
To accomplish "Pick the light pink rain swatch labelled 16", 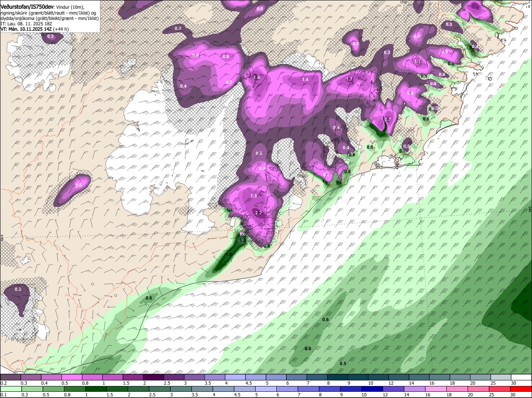I will point(435,388).
